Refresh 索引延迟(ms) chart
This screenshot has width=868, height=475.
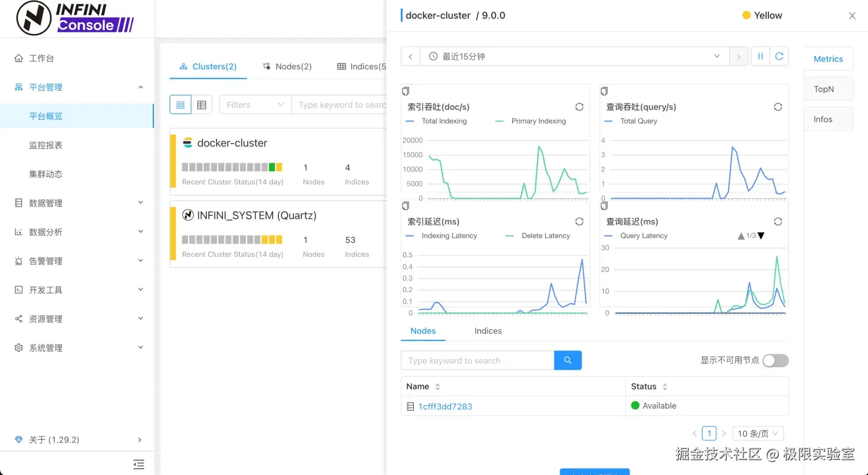[579, 222]
